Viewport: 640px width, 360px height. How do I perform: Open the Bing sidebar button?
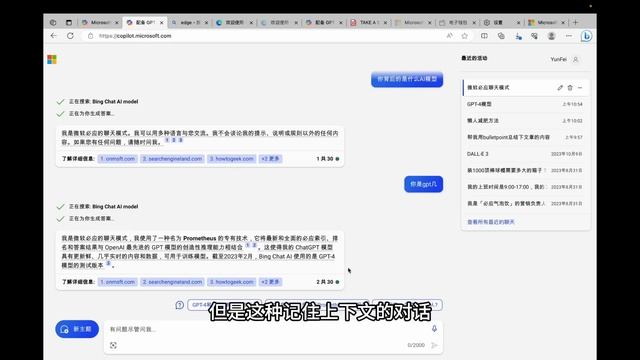[x=587, y=36]
